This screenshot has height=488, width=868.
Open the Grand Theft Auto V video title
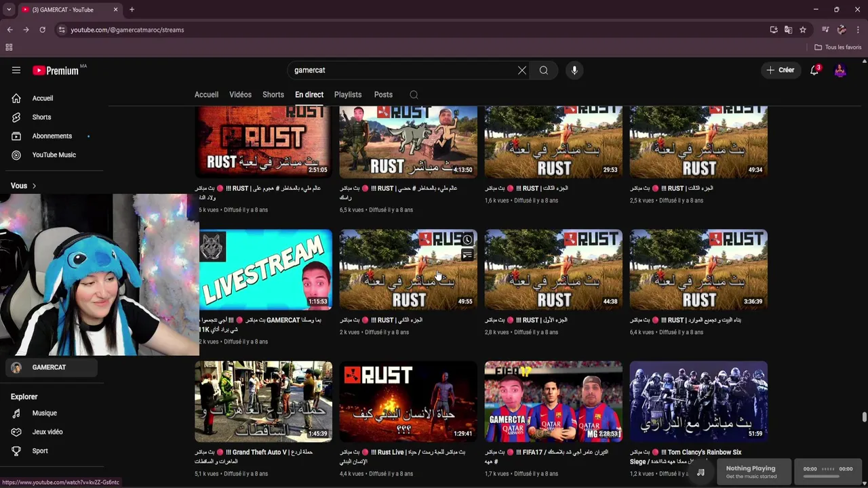(x=254, y=457)
